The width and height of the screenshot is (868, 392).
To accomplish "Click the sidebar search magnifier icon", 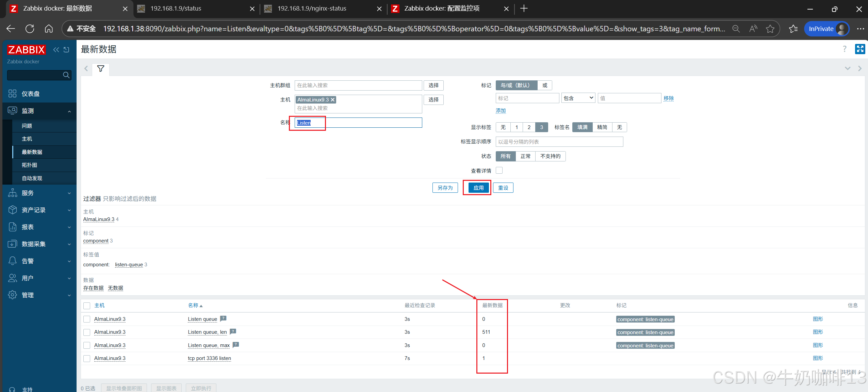I will pos(66,75).
